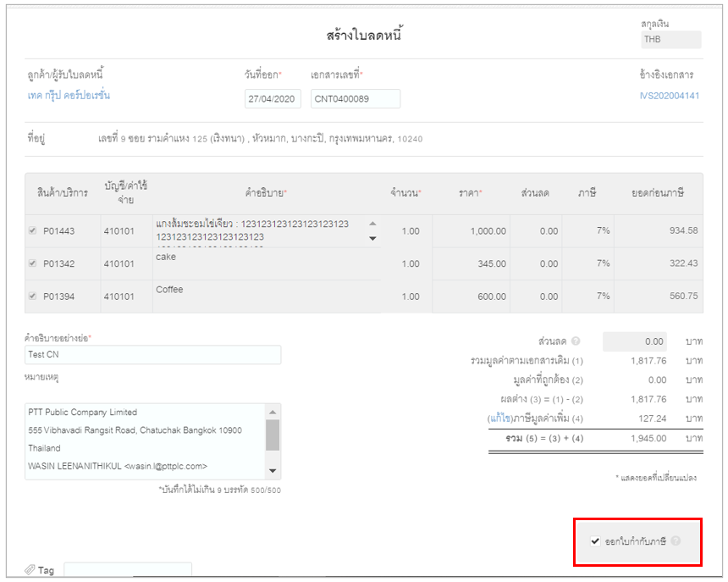Click short description field Test CN
The height and width of the screenshot is (582, 728).
click(152, 354)
